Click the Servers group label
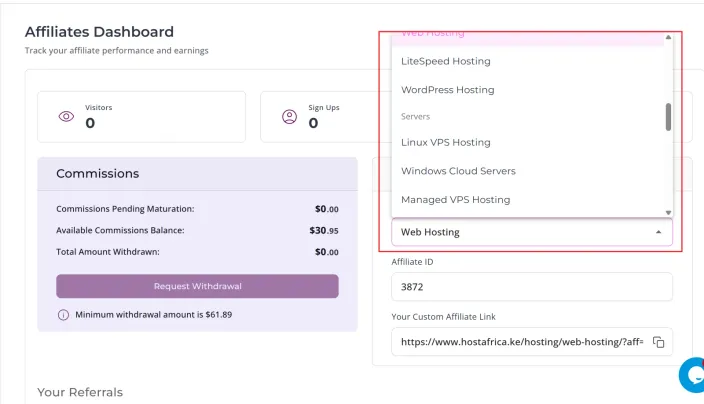Viewport: 704px width, 404px height. click(x=415, y=117)
